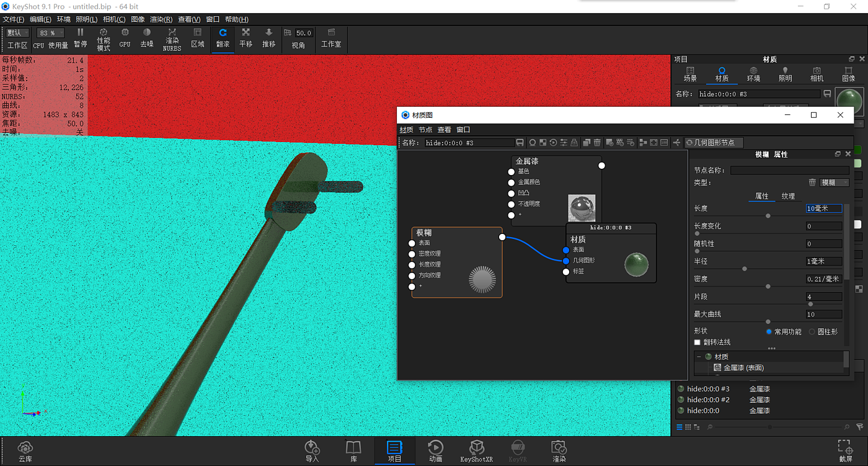Open the 云库 cloud library
This screenshot has width=868, height=466.
pyautogui.click(x=25, y=451)
